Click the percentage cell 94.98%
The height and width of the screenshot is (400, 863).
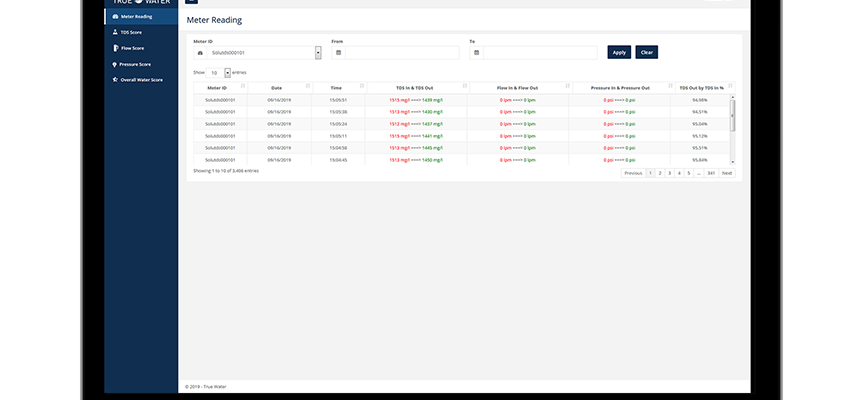click(x=700, y=100)
